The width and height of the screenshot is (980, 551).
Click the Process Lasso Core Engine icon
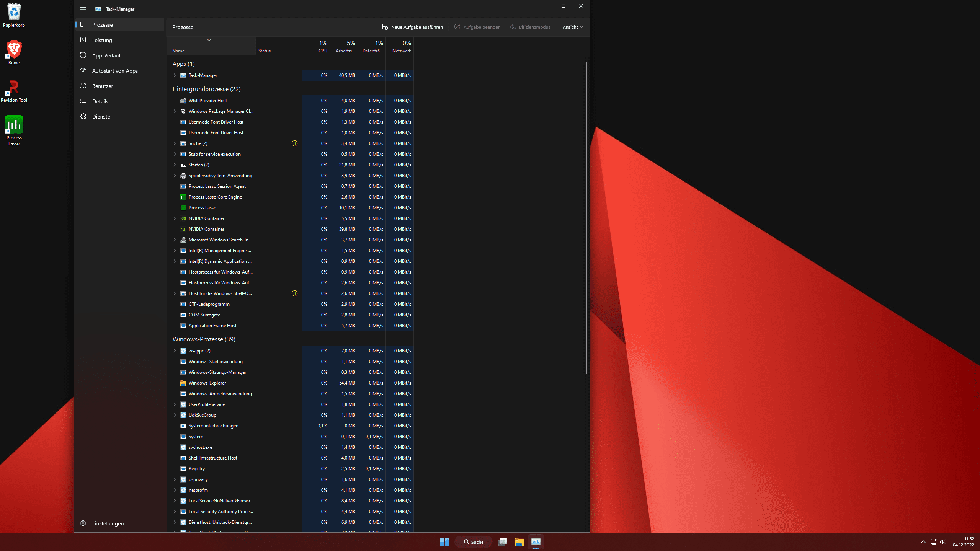[183, 197]
